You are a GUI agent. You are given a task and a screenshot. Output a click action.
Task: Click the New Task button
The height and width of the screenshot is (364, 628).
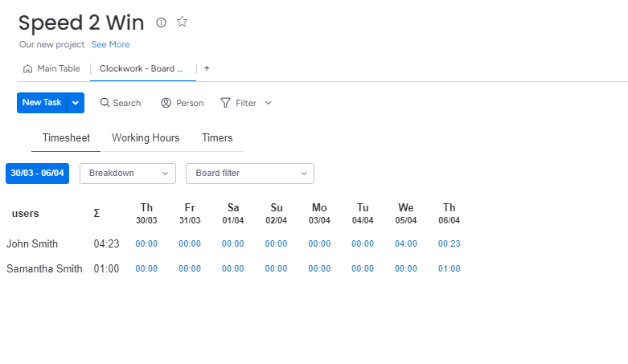click(42, 103)
